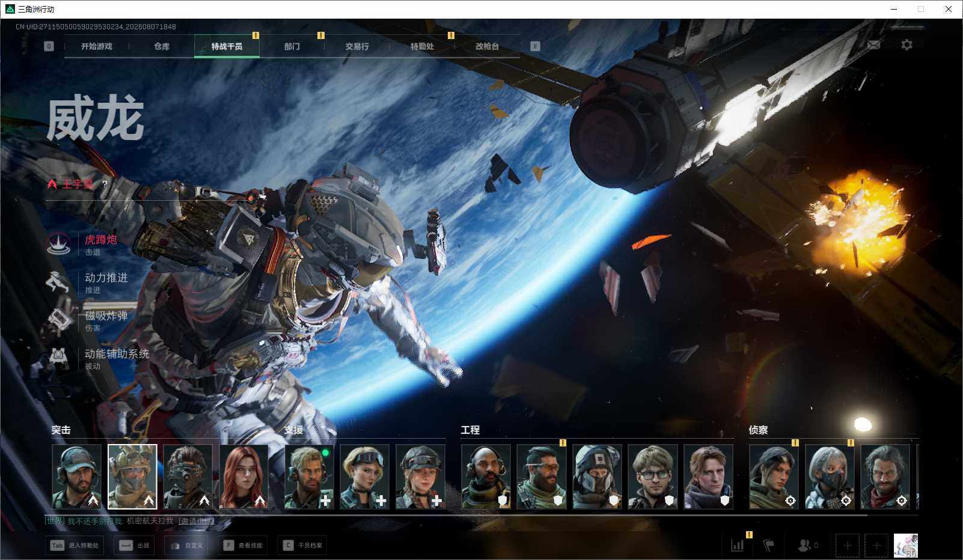Image resolution: width=963 pixels, height=560 pixels.
Task: Click the 出战 deploy button
Action: coord(134,546)
